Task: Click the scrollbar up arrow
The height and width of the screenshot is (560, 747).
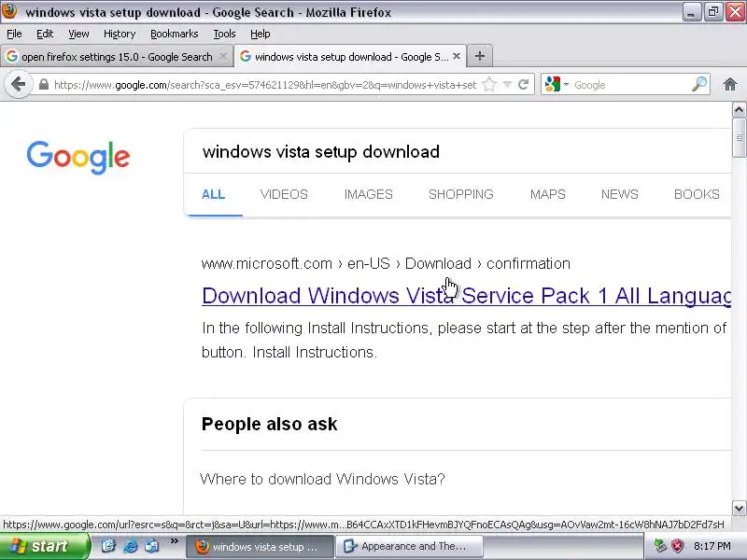Action: click(x=739, y=110)
